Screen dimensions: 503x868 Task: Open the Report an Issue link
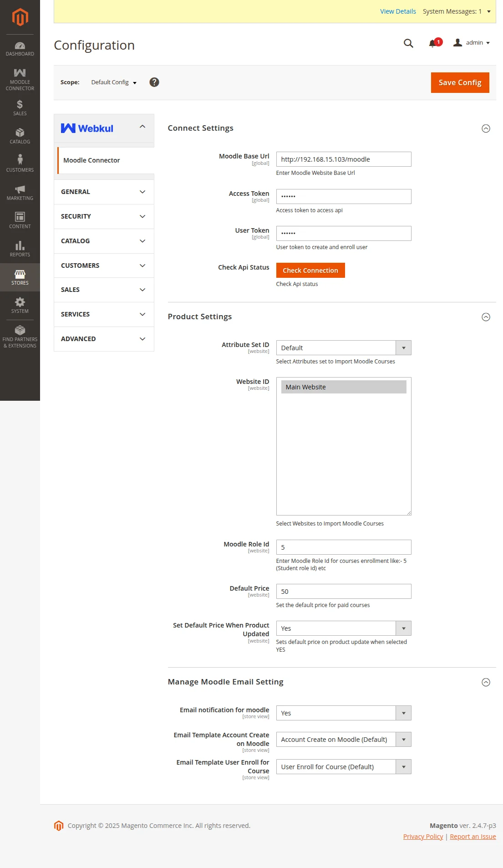pyautogui.click(x=473, y=837)
